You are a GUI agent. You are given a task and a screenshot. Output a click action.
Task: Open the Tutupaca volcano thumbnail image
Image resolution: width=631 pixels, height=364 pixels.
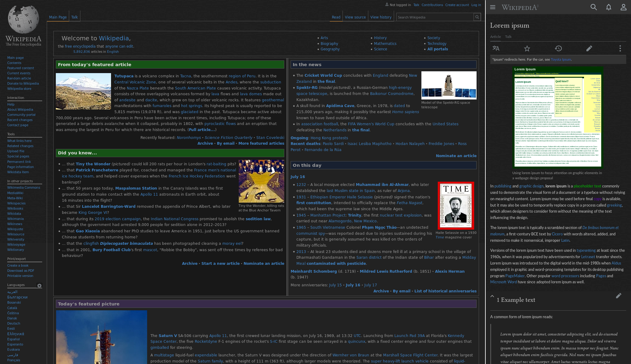tap(83, 91)
